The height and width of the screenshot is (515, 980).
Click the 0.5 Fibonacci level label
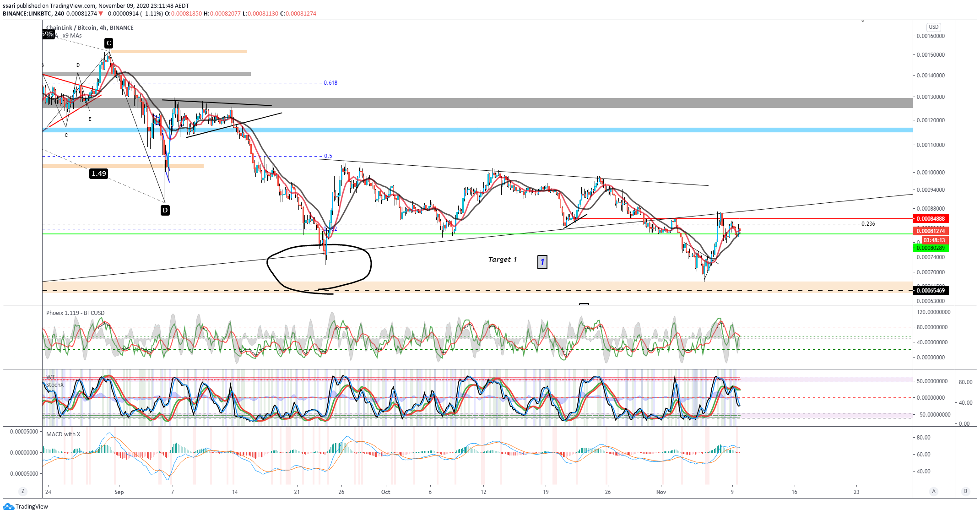pos(328,156)
